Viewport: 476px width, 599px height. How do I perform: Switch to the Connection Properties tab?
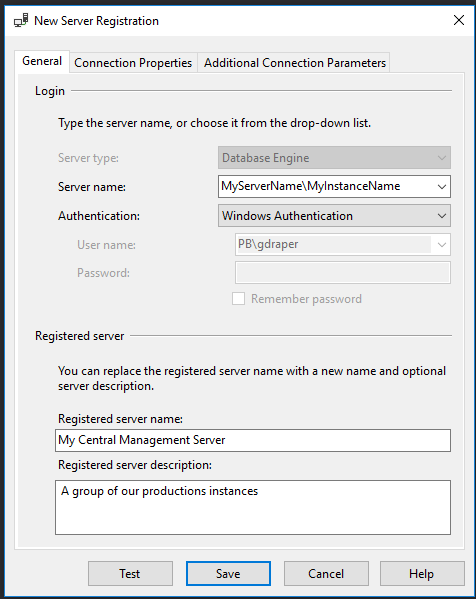(133, 63)
